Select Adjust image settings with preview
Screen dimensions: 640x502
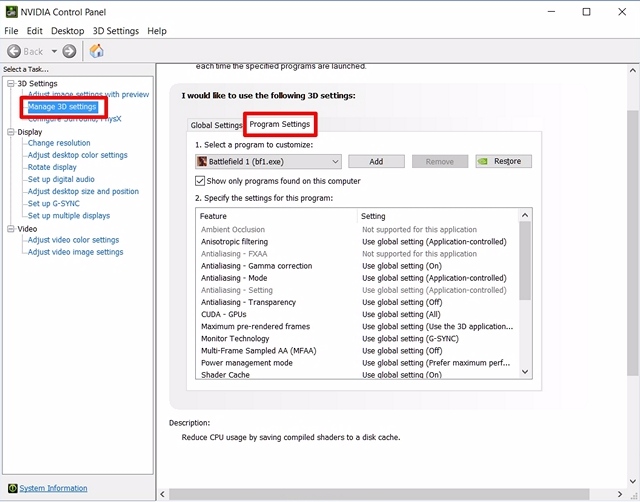88,94
